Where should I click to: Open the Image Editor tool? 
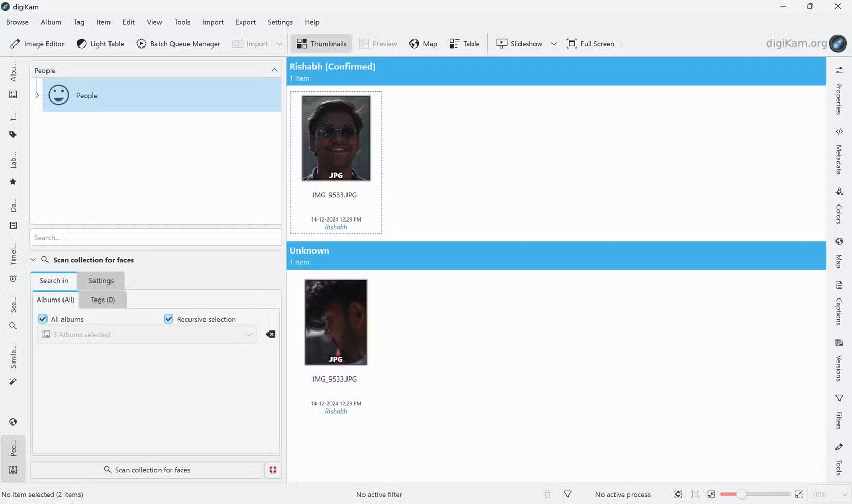click(x=37, y=44)
